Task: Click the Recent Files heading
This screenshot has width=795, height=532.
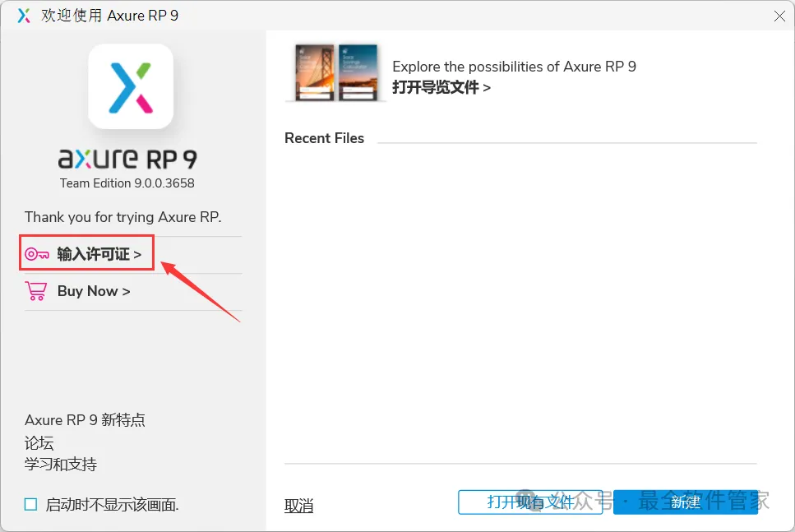Action: pyautogui.click(x=325, y=138)
